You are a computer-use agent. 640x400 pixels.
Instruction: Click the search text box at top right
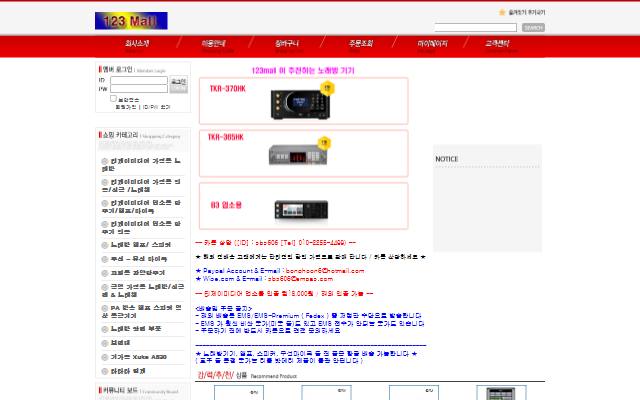[476, 27]
